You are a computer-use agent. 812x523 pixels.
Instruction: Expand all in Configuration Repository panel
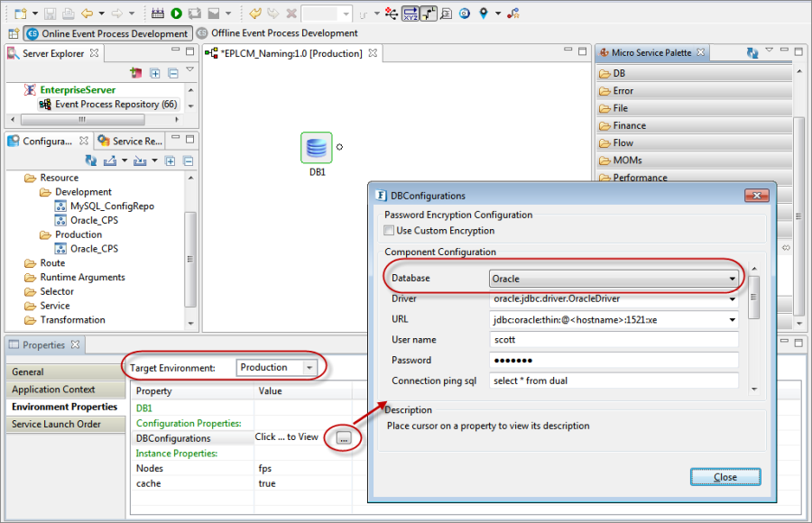click(170, 161)
